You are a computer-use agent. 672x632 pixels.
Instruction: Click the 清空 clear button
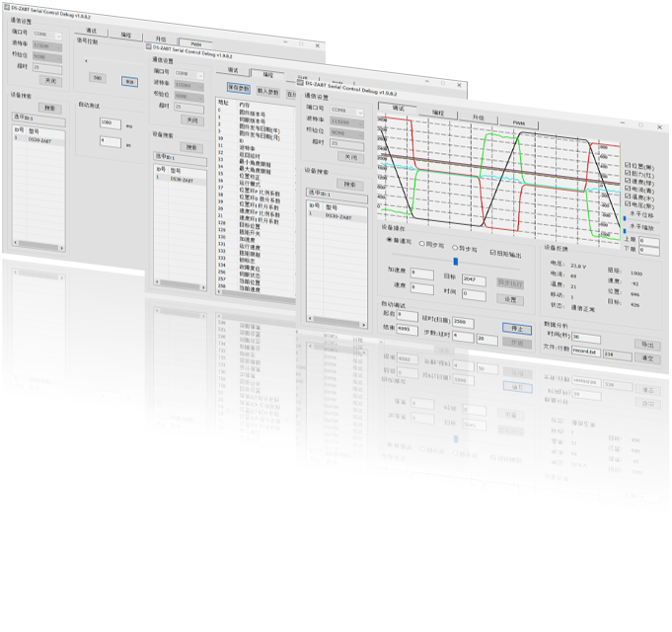[x=648, y=358]
